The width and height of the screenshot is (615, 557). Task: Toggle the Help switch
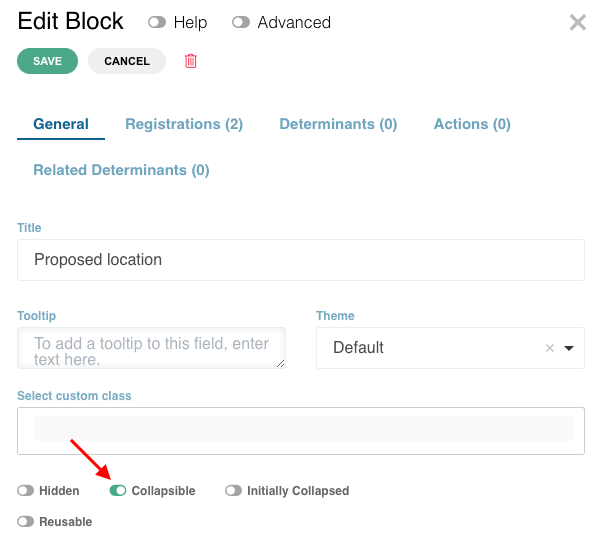point(157,22)
